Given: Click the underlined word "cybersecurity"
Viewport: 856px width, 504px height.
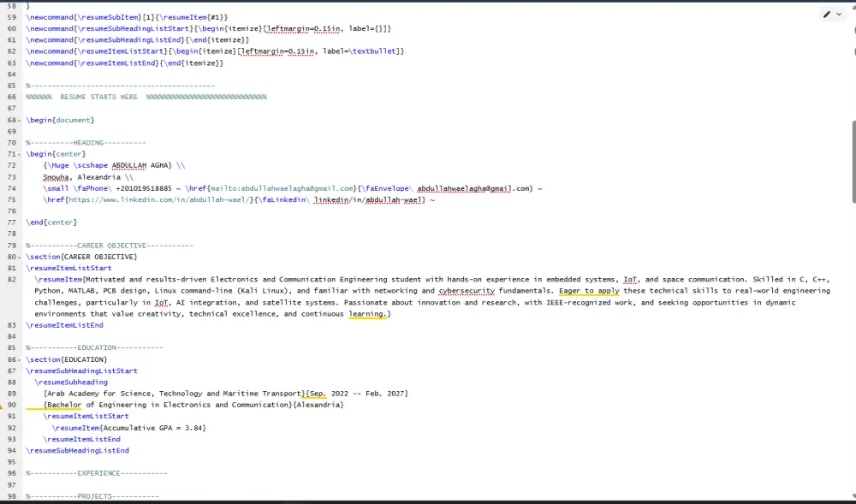Looking at the screenshot, I should 467,291.
